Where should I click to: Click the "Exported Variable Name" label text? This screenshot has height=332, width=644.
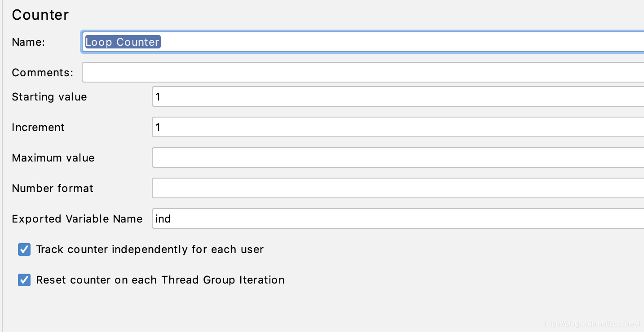pyautogui.click(x=77, y=219)
